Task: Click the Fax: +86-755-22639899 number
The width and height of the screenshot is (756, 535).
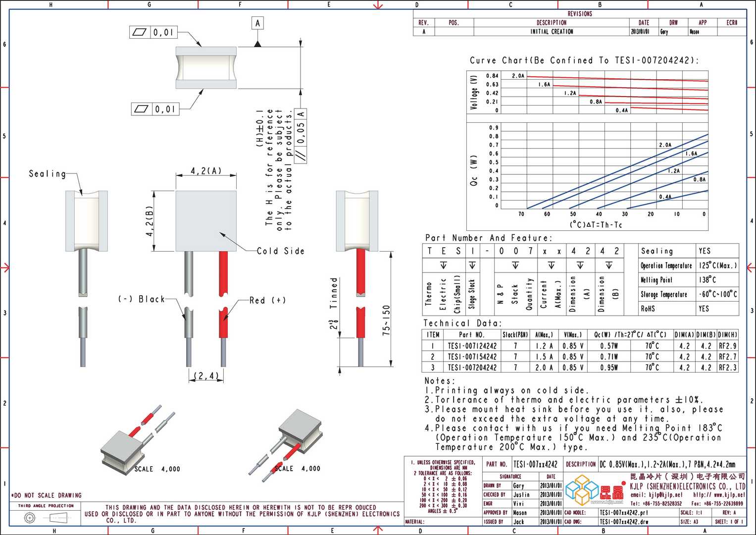Action: point(717,503)
